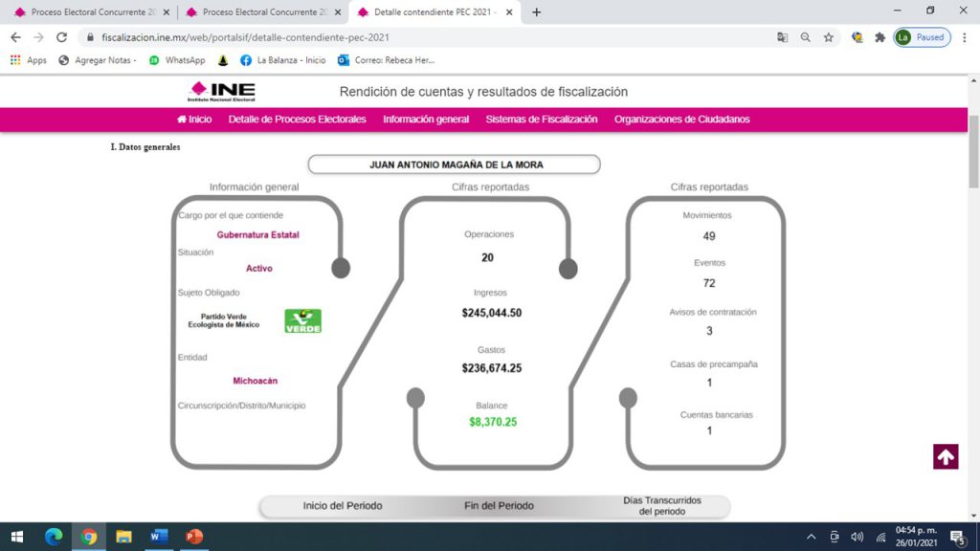The width and height of the screenshot is (980, 551).
Task: Open the zoom magnifier icon in address bar
Action: (806, 37)
